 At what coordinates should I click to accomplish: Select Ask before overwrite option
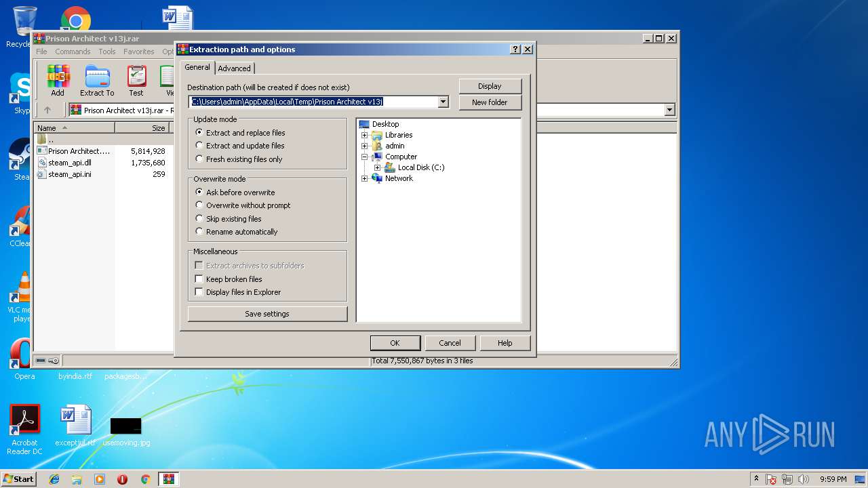pos(235,192)
